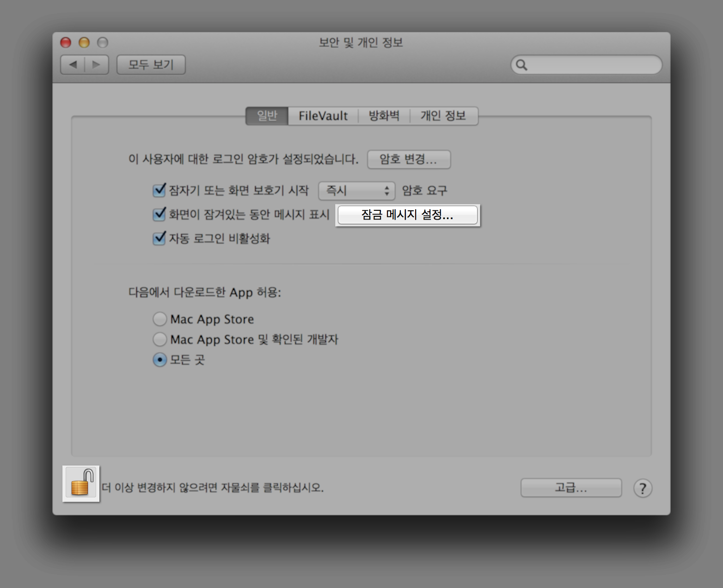Go back with the left arrow button
Viewport: 723px width, 588px height.
(x=73, y=65)
